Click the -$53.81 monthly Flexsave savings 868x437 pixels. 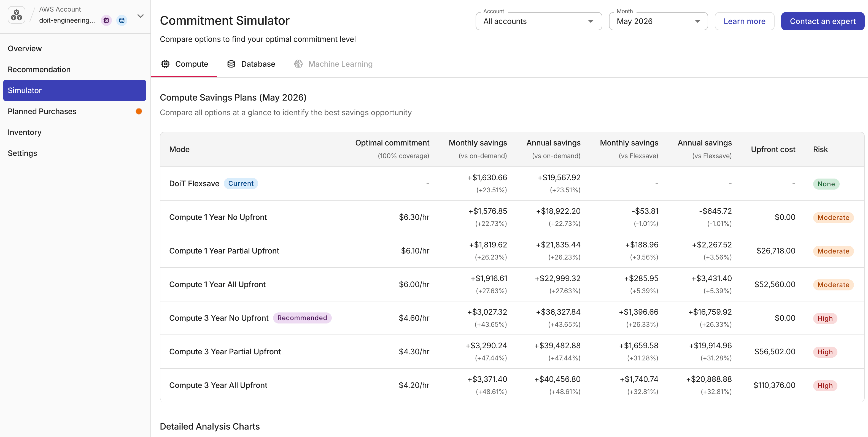(645, 211)
